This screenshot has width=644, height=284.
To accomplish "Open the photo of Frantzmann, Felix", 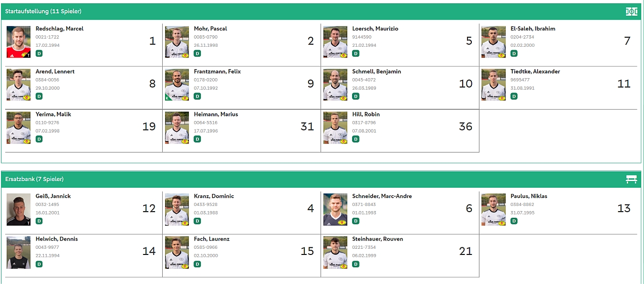I will pos(177,85).
